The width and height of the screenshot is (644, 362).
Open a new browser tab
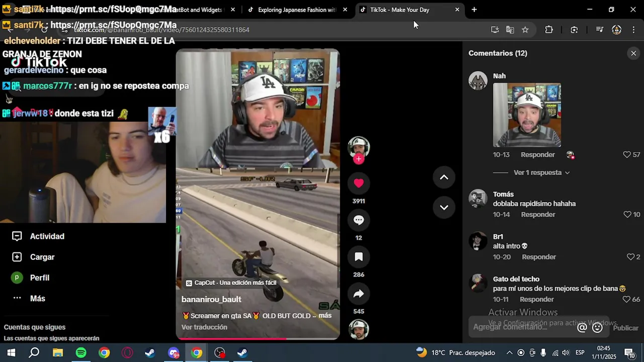474,10
